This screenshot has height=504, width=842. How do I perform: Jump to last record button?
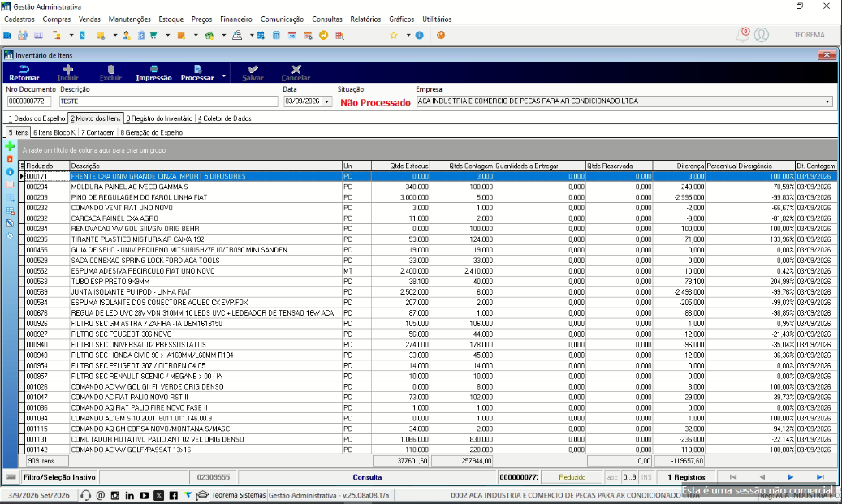820,476
